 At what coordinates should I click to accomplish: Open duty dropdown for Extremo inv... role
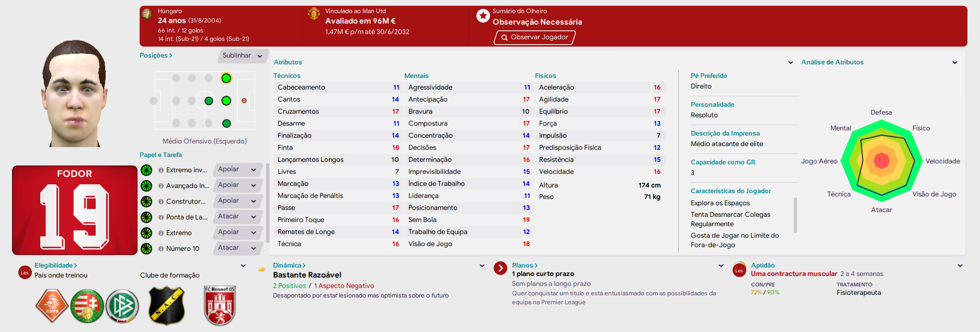[x=238, y=170]
